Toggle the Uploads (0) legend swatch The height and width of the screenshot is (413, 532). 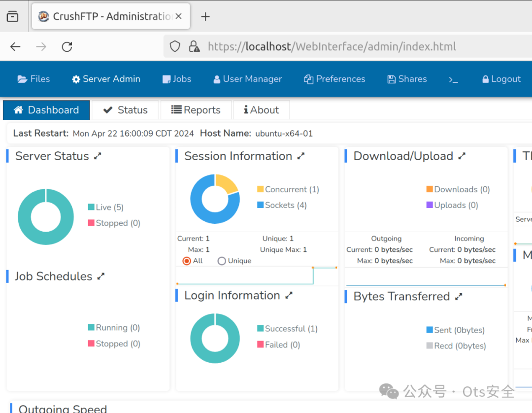click(430, 205)
